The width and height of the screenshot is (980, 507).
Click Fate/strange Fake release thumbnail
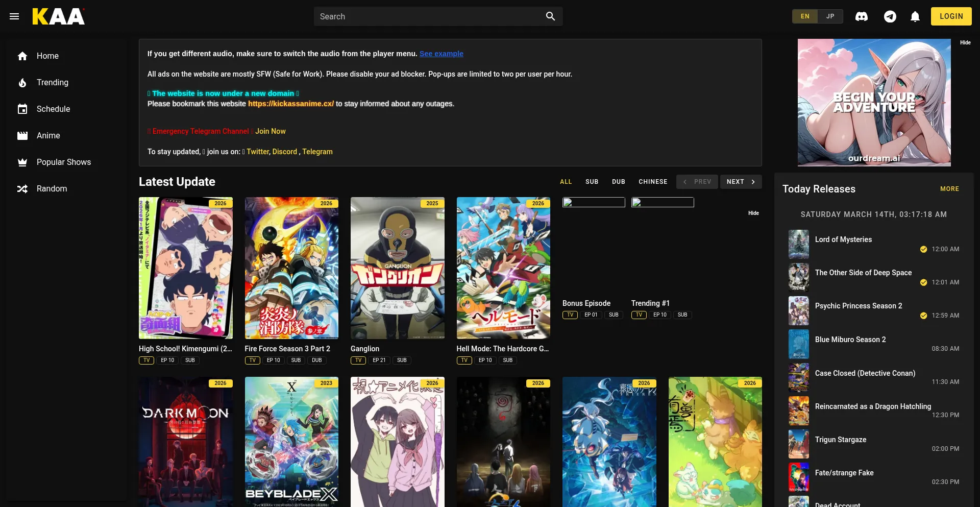click(x=799, y=477)
